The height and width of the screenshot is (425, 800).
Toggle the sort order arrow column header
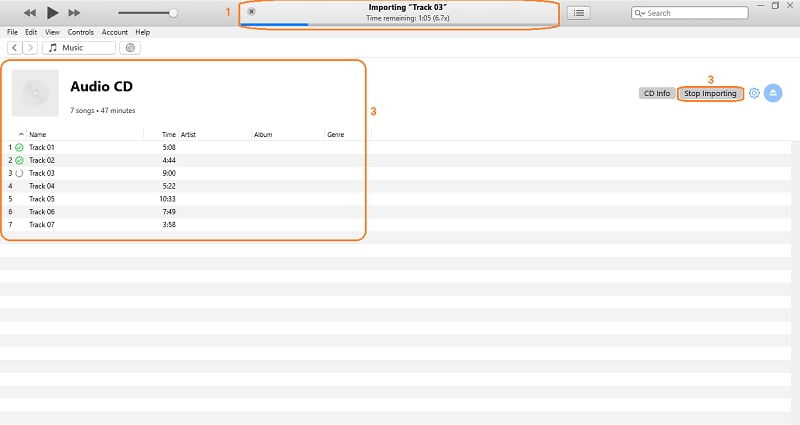click(x=21, y=134)
